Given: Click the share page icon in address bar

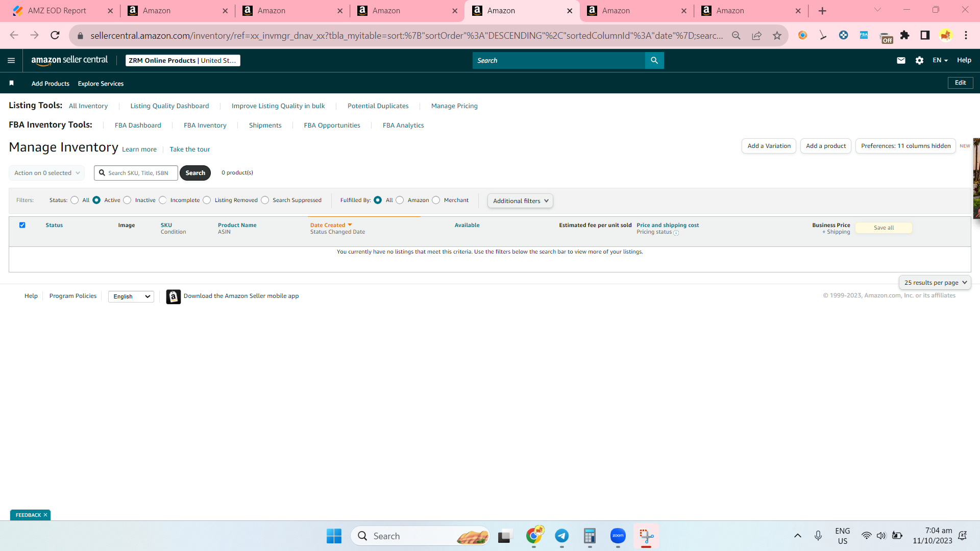Looking at the screenshot, I should point(756,35).
